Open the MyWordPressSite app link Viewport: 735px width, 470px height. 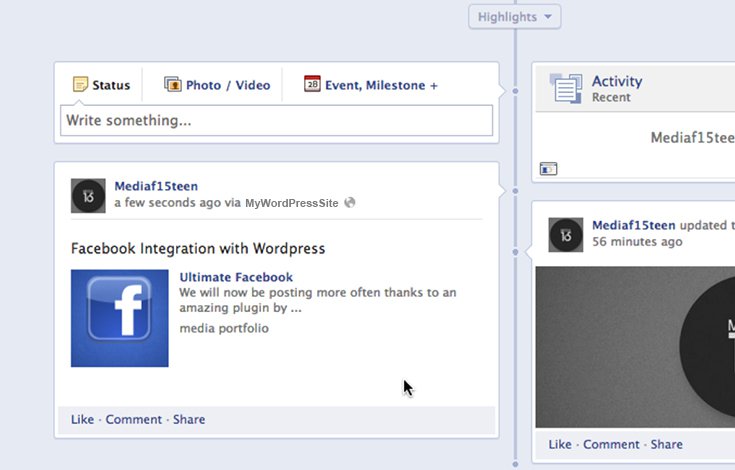(292, 203)
